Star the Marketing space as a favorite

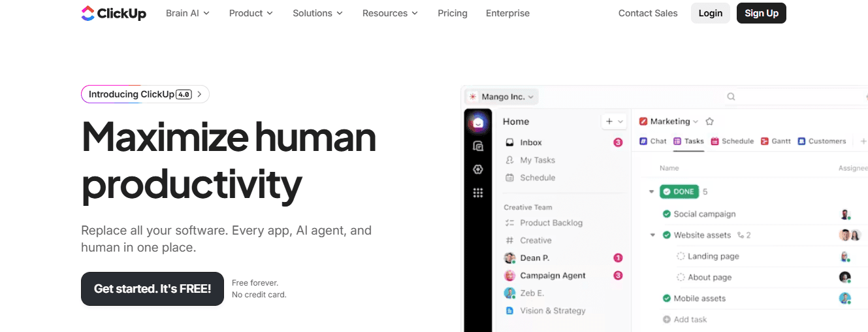tap(710, 122)
